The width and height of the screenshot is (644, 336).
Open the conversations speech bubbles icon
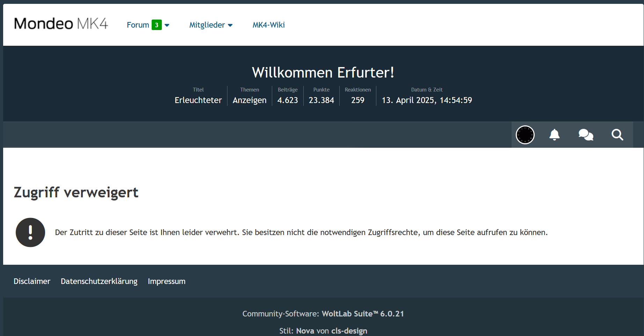coord(586,135)
